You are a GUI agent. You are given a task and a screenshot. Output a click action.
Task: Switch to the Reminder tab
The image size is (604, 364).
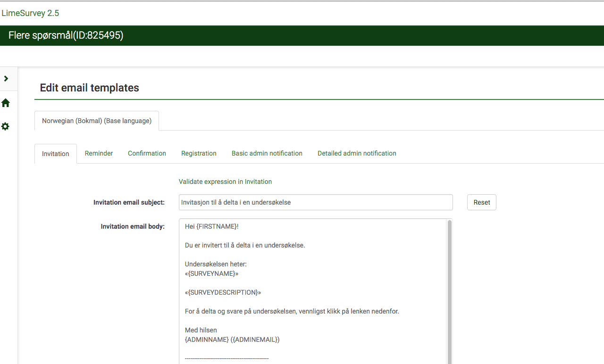(99, 153)
